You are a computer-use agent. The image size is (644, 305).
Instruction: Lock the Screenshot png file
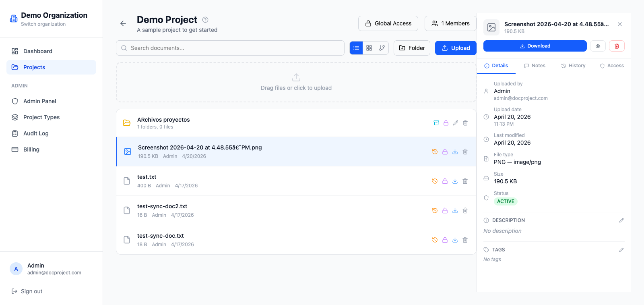pyautogui.click(x=445, y=152)
